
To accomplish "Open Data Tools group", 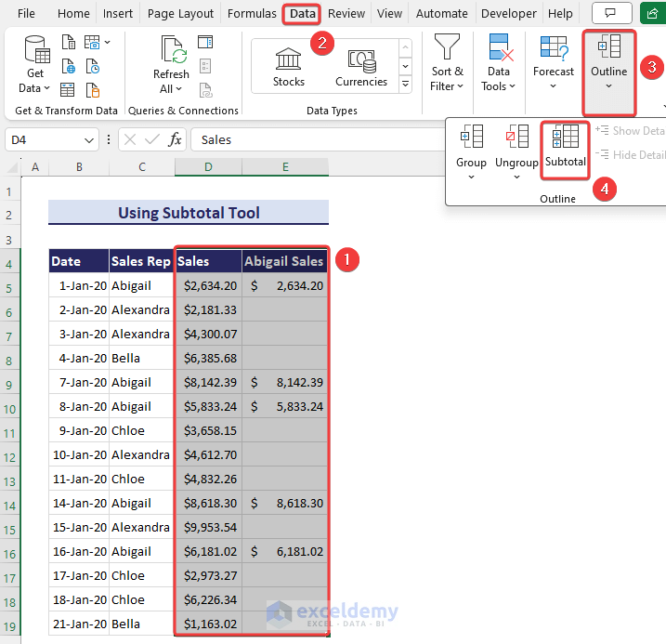I will 498,63.
